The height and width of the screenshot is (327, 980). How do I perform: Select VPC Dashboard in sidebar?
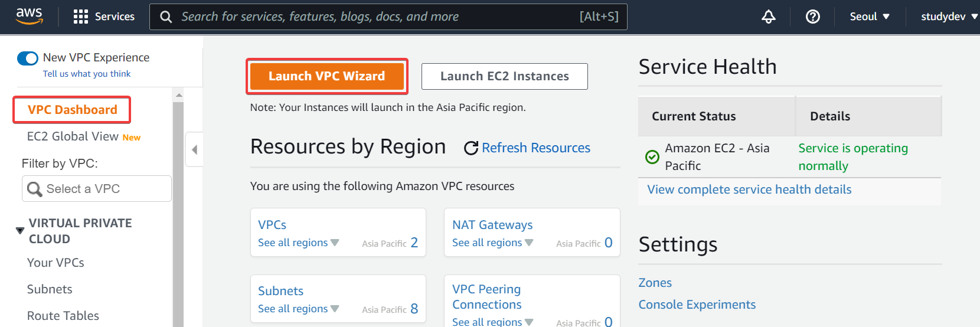point(72,110)
